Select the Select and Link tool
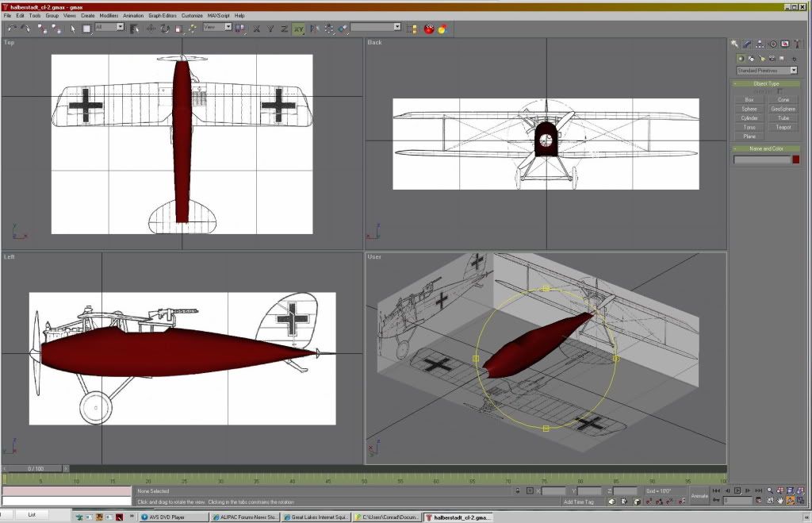812x523 pixels. (x=43, y=29)
